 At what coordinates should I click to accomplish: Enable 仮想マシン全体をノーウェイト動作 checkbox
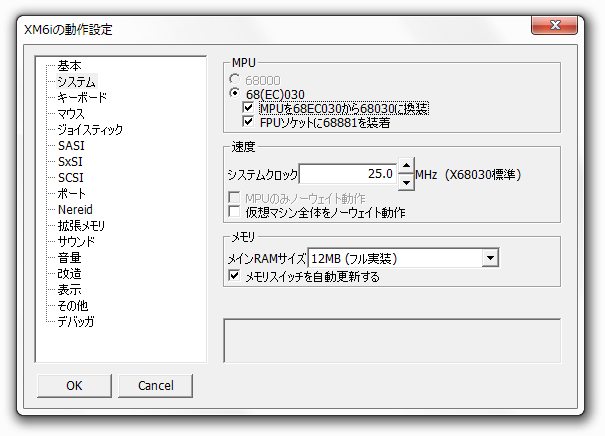click(234, 211)
